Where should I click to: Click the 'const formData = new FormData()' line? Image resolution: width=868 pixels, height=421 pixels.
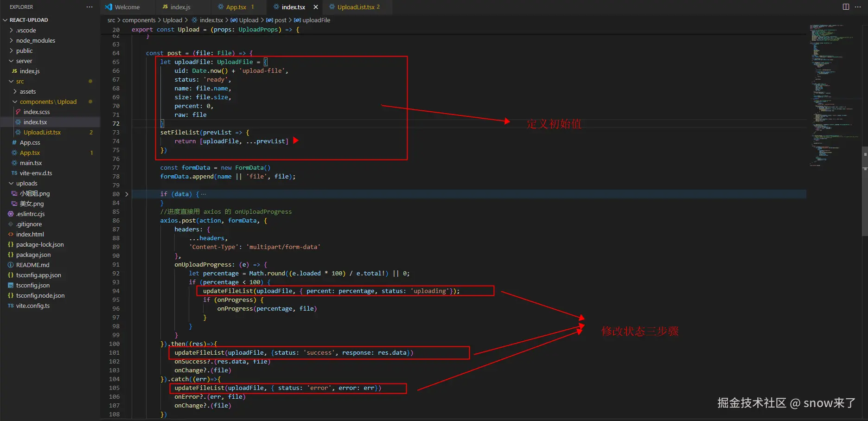(x=215, y=168)
